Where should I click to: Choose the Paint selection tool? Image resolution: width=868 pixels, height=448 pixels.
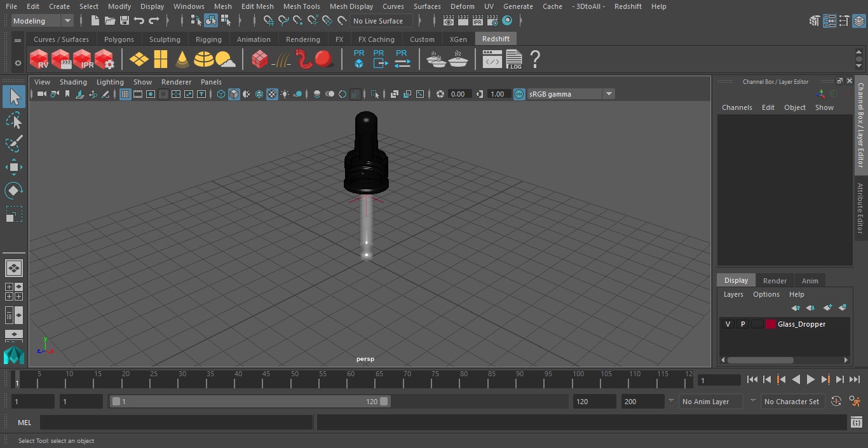coord(14,144)
